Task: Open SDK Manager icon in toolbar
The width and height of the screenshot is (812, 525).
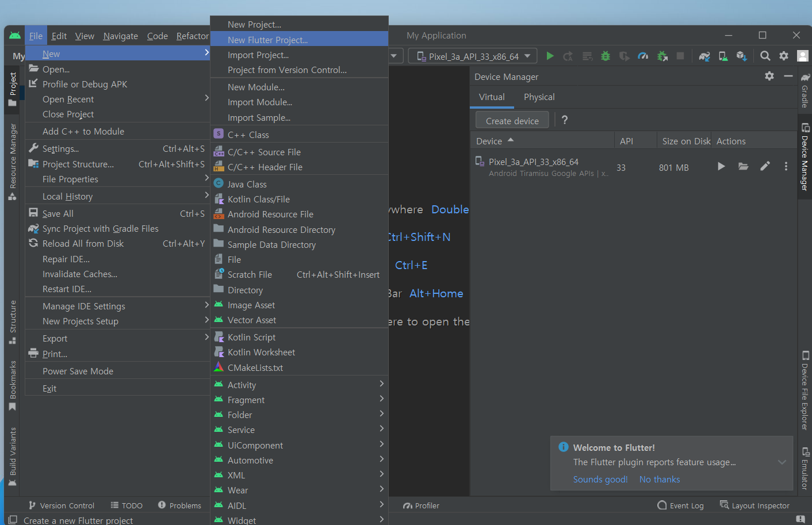Action: coord(742,56)
